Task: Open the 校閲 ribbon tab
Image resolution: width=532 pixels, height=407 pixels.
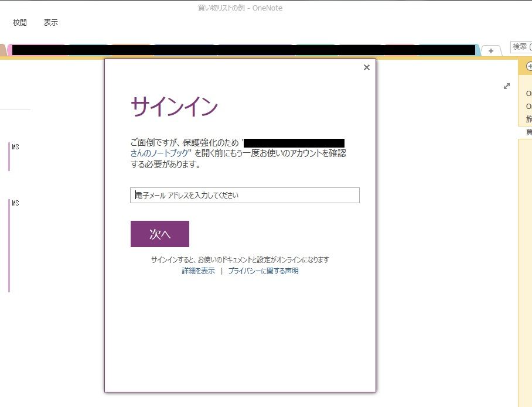Action: pyautogui.click(x=20, y=22)
